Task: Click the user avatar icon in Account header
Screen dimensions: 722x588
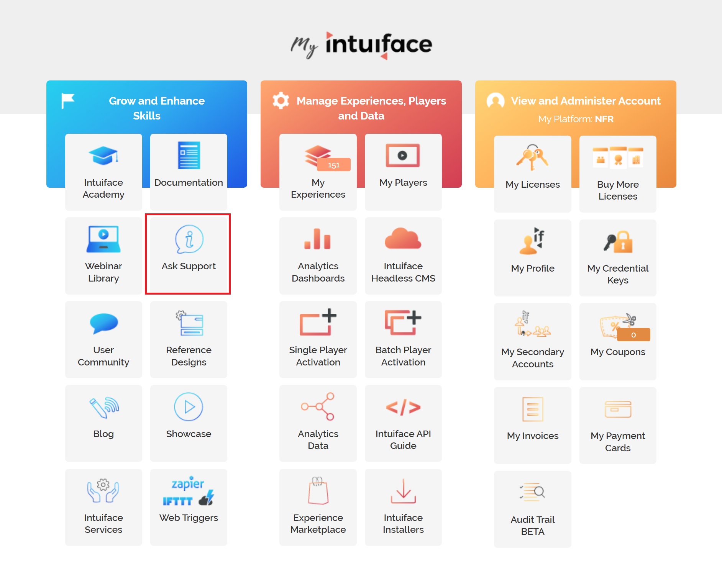Action: (496, 101)
